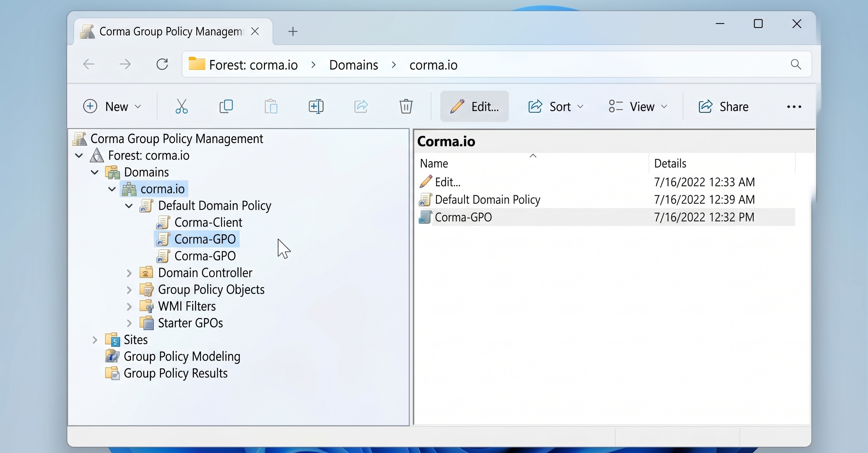The height and width of the screenshot is (453, 868).
Task: Click Forest: corma.io in breadcrumb
Action: point(254,65)
